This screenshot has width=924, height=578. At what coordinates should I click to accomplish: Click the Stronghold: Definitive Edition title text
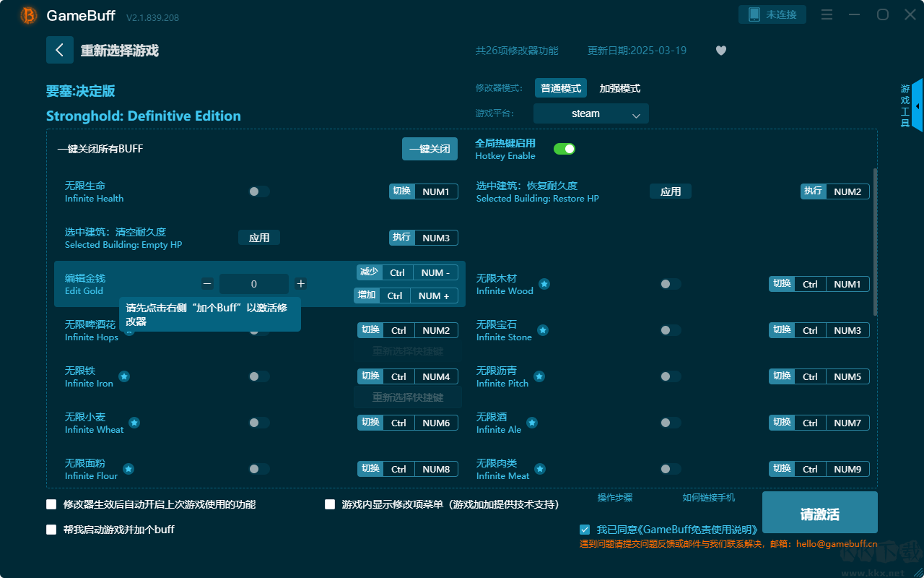(x=144, y=116)
